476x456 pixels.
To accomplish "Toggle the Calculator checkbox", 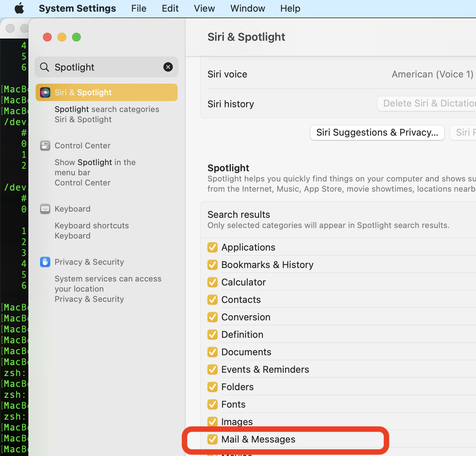I will point(213,282).
